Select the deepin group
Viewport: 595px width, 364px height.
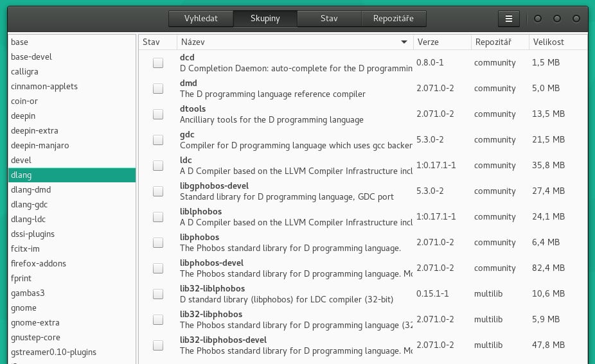(x=72, y=116)
